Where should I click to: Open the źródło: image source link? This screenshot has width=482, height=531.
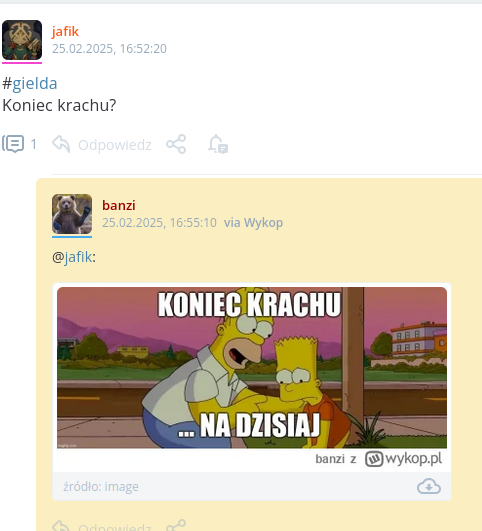[101, 487]
